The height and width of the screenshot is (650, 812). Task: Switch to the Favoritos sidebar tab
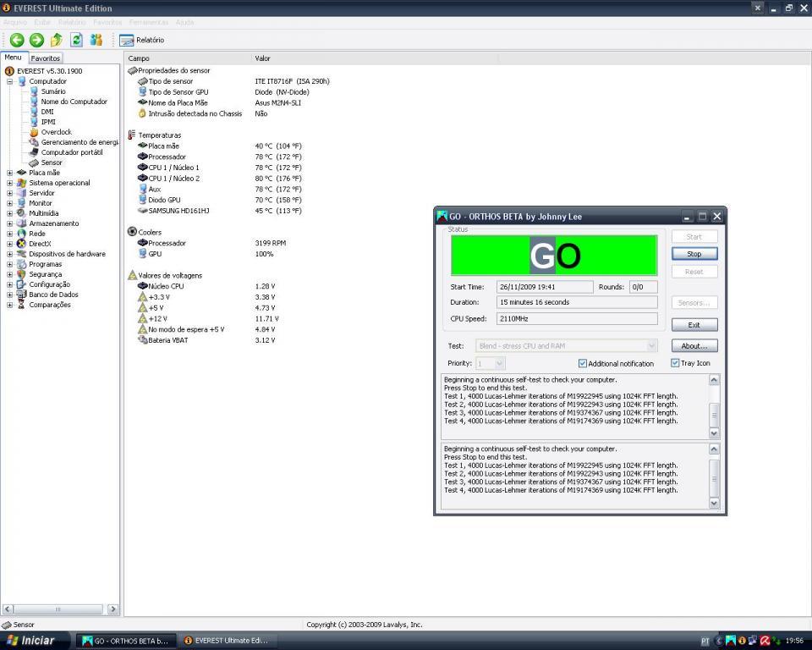(45, 58)
